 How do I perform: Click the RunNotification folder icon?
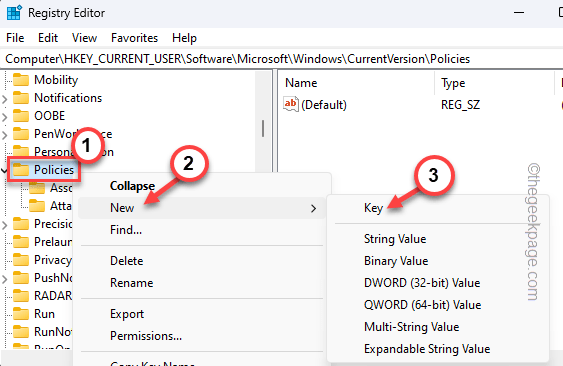tap(21, 332)
